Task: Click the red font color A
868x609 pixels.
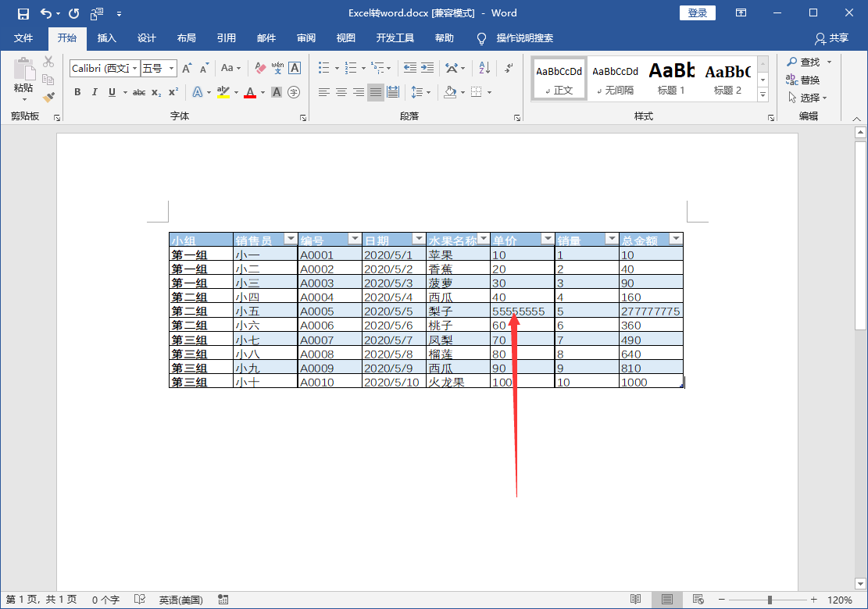Action: pos(250,92)
